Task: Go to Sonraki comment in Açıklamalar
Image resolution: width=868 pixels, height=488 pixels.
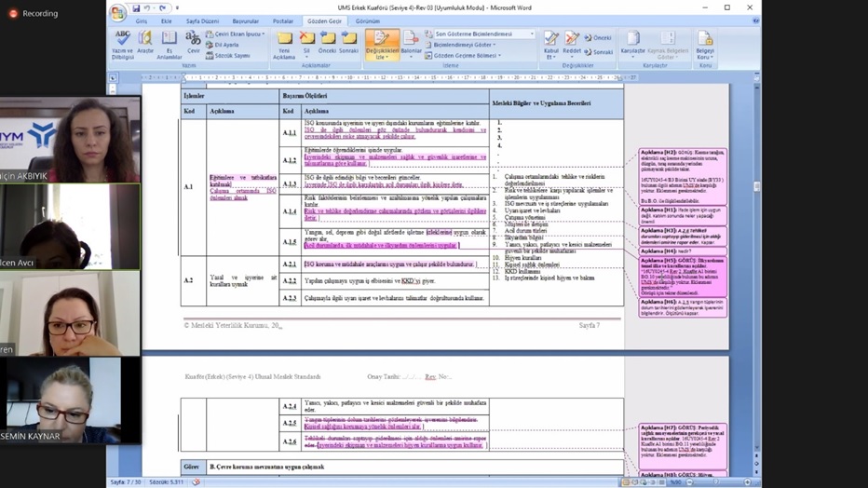Action: click(348, 42)
